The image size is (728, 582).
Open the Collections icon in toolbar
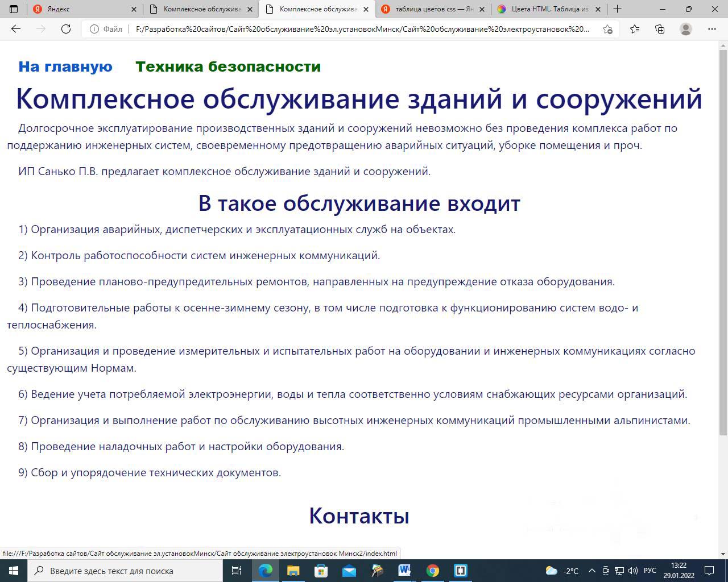pos(660,29)
